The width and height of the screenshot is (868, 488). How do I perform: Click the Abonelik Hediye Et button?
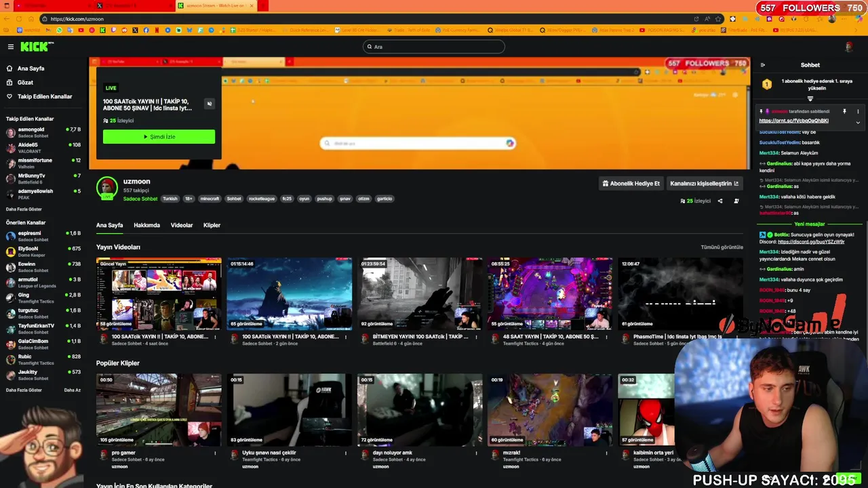pos(631,184)
